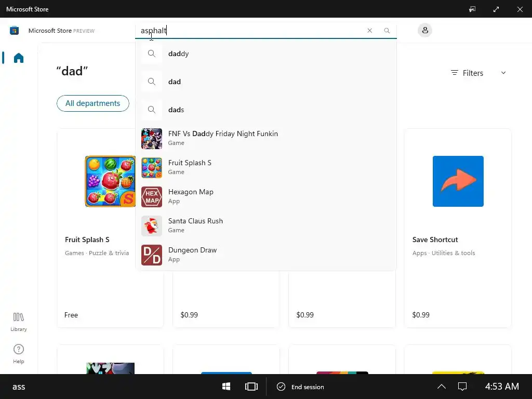Click the Dungeon Draw D/D icon
Image resolution: width=532 pixels, height=399 pixels.
[152, 255]
